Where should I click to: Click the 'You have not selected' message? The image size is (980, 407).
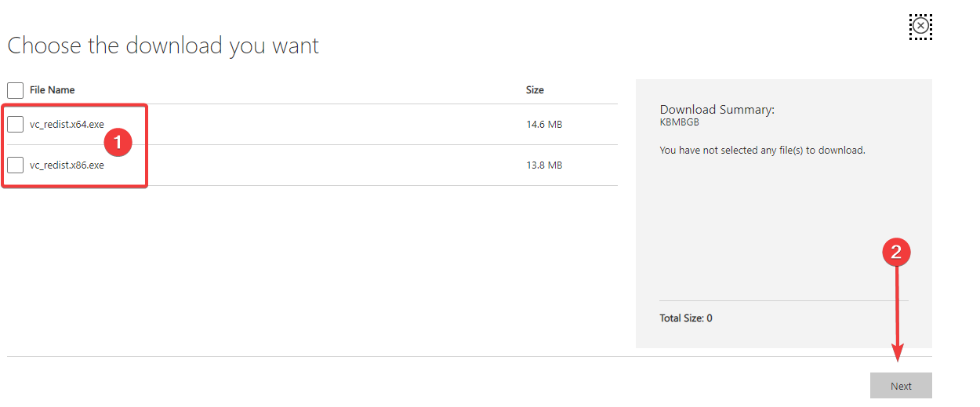(762, 150)
